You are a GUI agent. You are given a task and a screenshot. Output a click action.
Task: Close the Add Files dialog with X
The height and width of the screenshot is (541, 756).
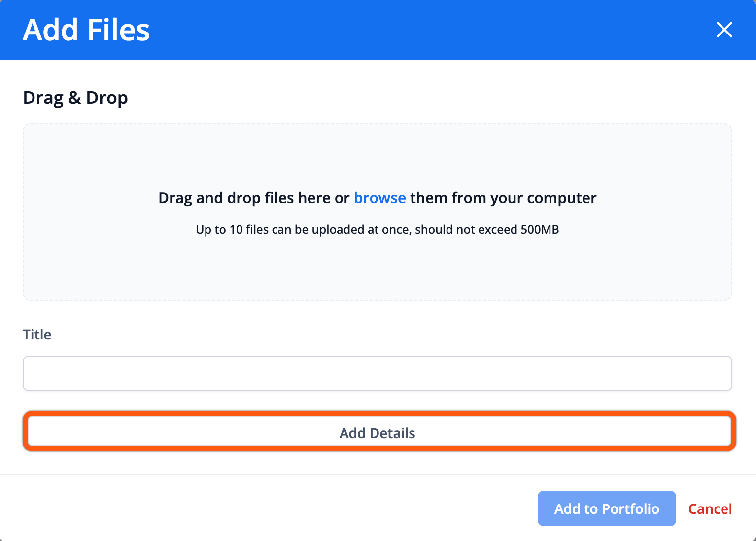(x=724, y=30)
